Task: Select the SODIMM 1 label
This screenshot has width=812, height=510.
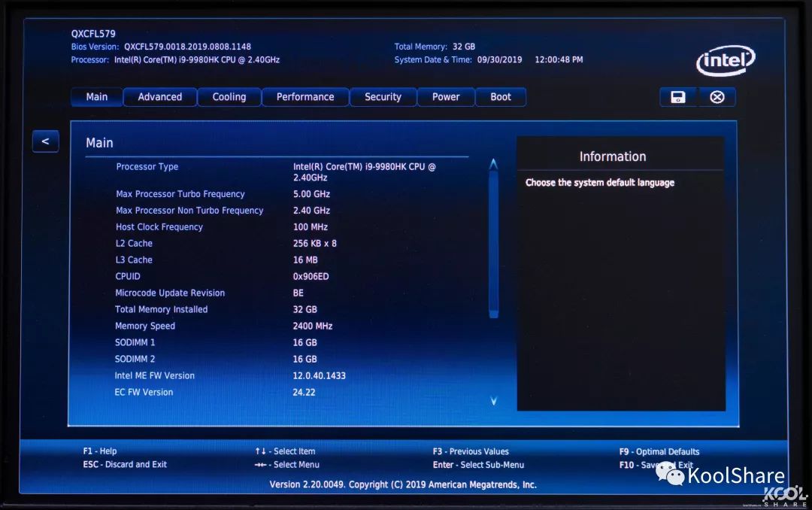Action: click(x=135, y=342)
